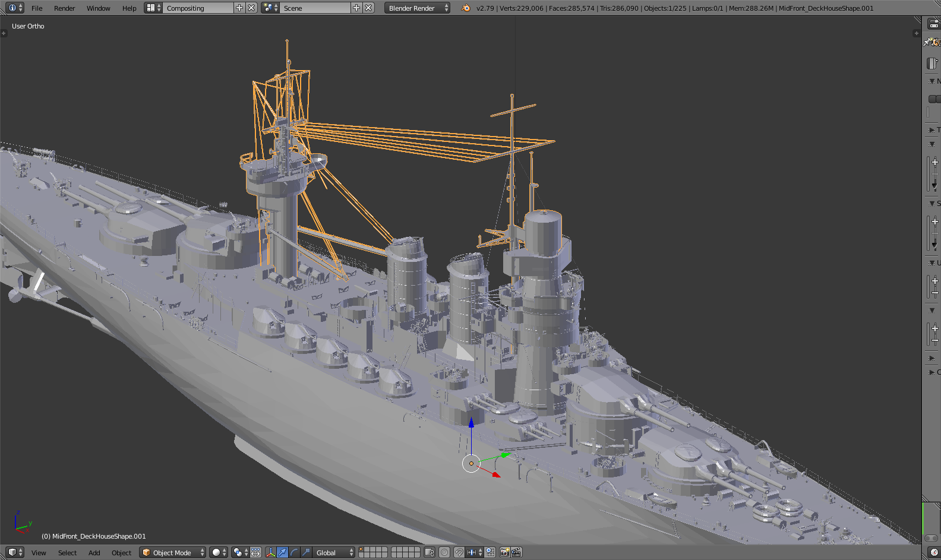This screenshot has height=560, width=941.
Task: Toggle lock camera and layers to scene
Action: 429,552
